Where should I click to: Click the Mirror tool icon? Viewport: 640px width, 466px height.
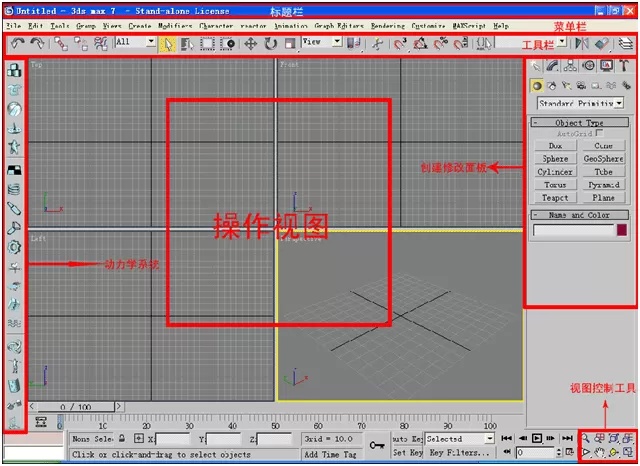(x=582, y=43)
